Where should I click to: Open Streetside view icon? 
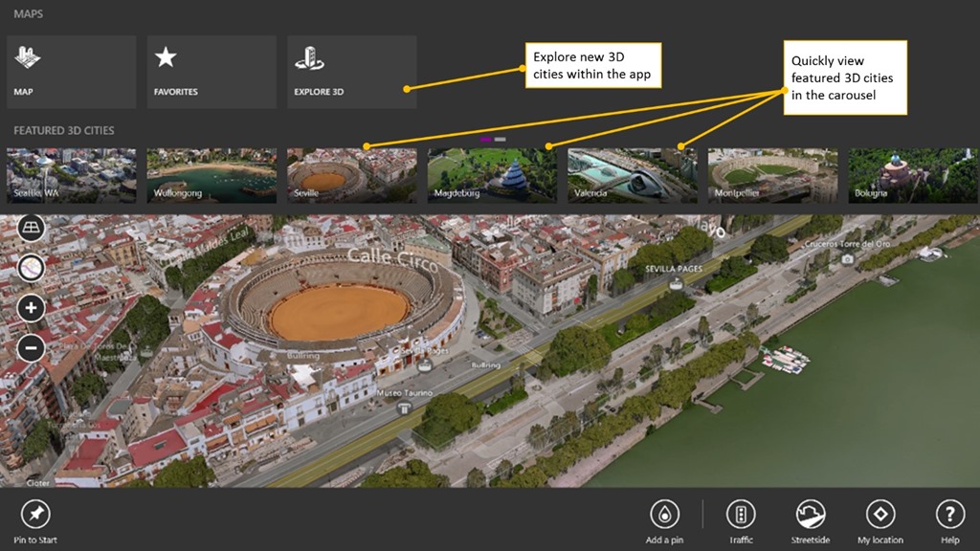(811, 514)
